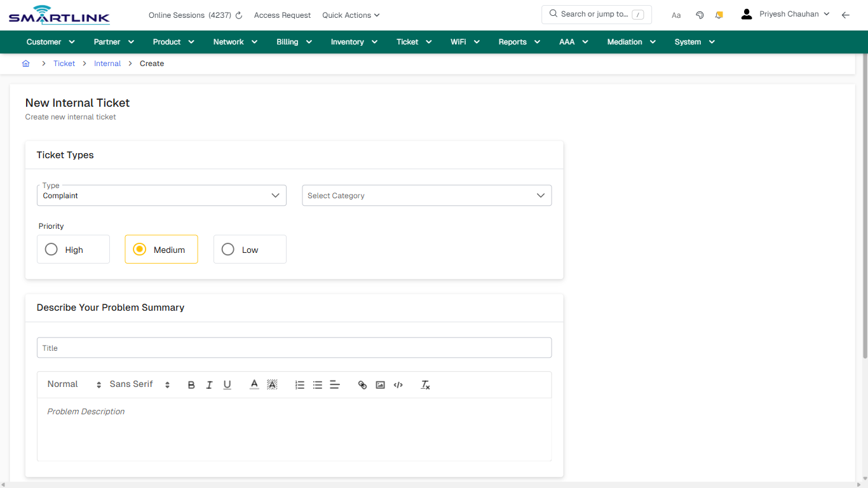Click the bold formatting icon
This screenshot has width=868, height=488.
tap(191, 384)
